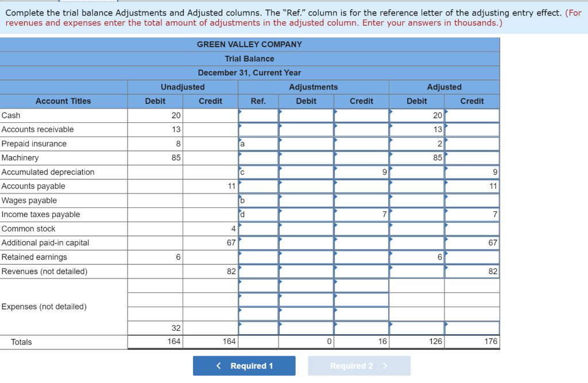Click the unadjusted expenses value 32
This screenshot has height=383, width=588.
(x=176, y=328)
